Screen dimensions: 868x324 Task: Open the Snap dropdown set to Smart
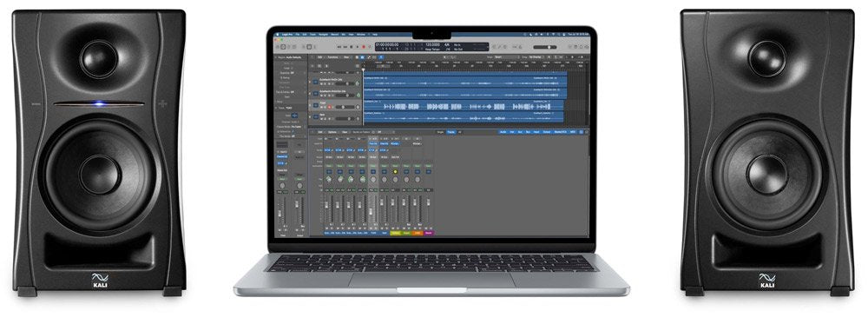click(506, 57)
